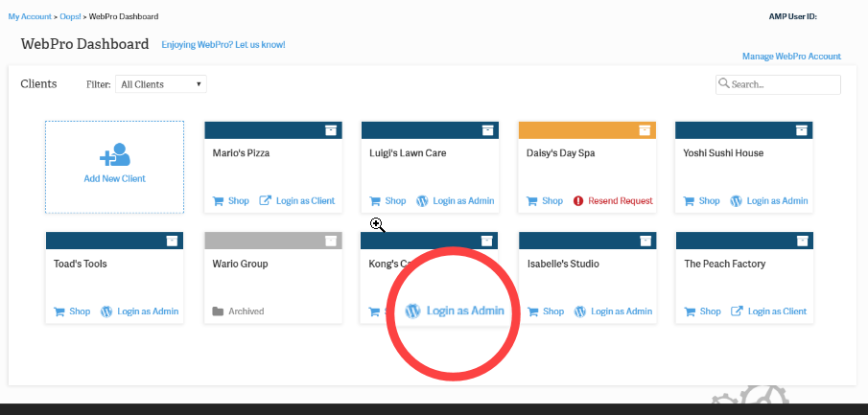Click WordPress icon on Toad's Tools card
Image resolution: width=868 pixels, height=415 pixels.
[107, 311]
